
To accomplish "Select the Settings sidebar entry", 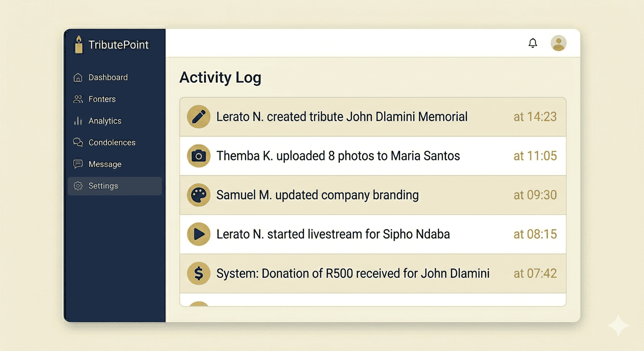I will [x=103, y=186].
